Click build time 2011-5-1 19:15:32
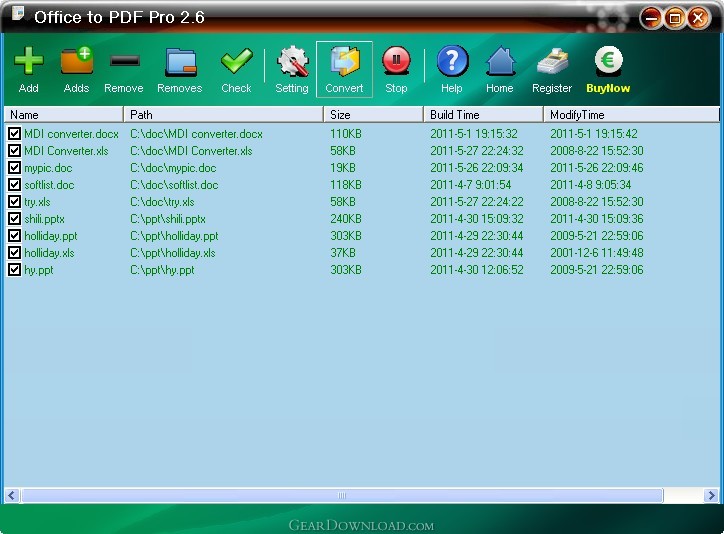This screenshot has width=724, height=534. [x=474, y=134]
